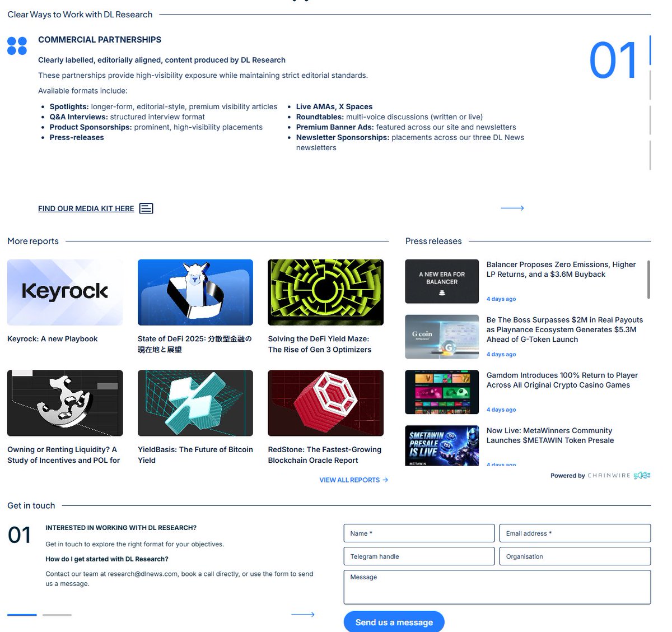Open the RedStone oracle report thumbnail
Screen dimensions: 672x632
point(326,403)
